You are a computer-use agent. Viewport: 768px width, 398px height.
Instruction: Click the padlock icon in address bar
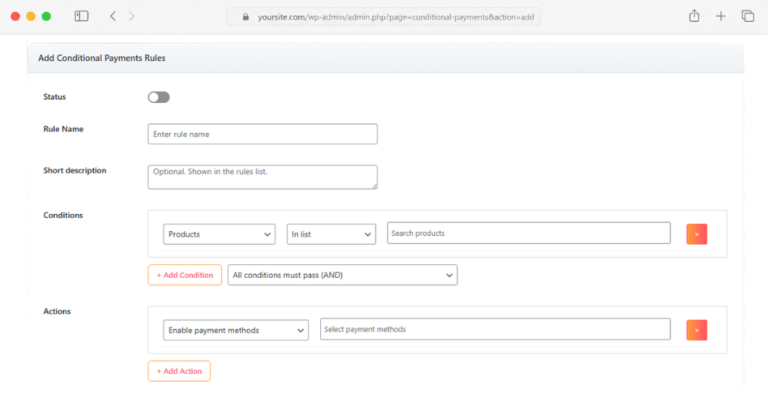pos(246,17)
